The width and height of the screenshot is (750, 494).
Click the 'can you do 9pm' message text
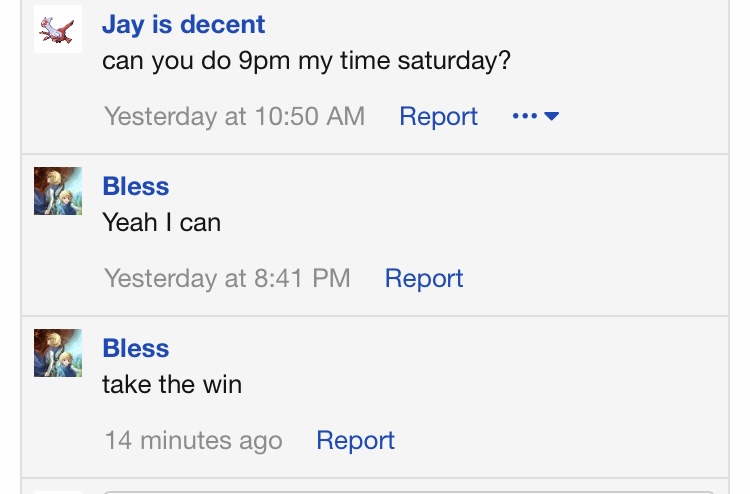307,61
